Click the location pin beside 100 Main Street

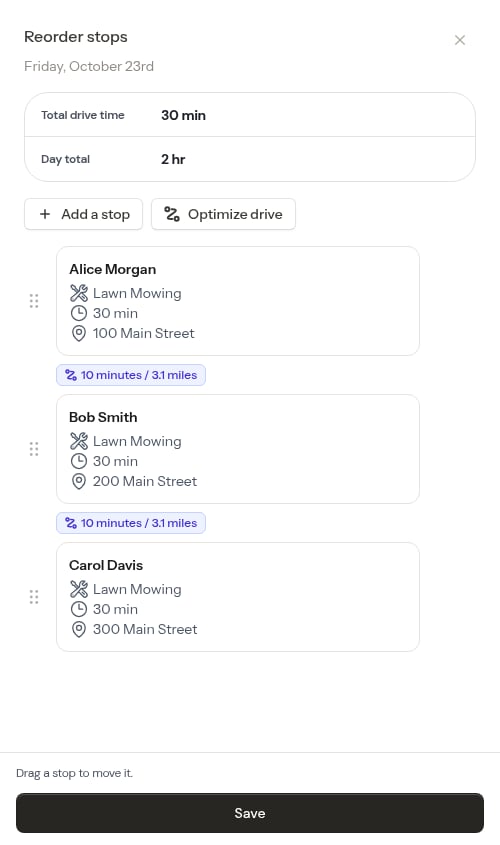coord(79,333)
